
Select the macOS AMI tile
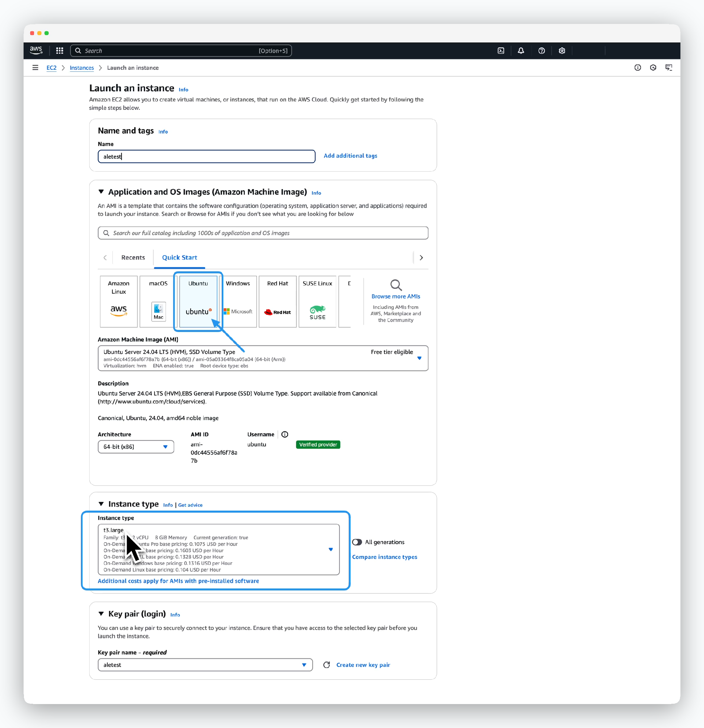(158, 301)
